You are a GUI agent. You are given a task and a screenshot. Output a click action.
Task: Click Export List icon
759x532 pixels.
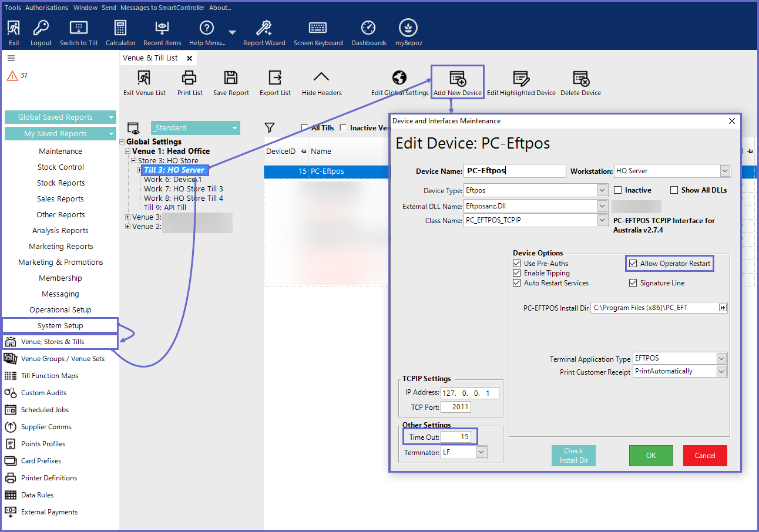point(275,79)
